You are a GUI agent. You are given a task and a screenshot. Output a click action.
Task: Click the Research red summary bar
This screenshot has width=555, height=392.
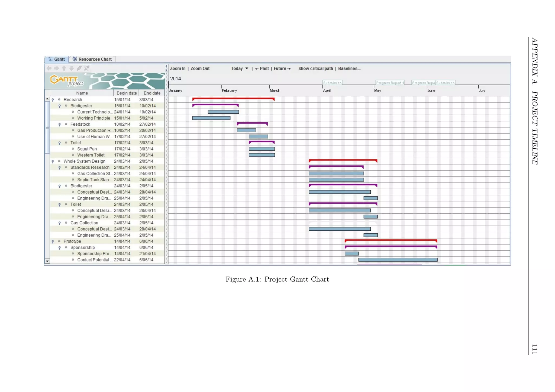click(x=233, y=99)
